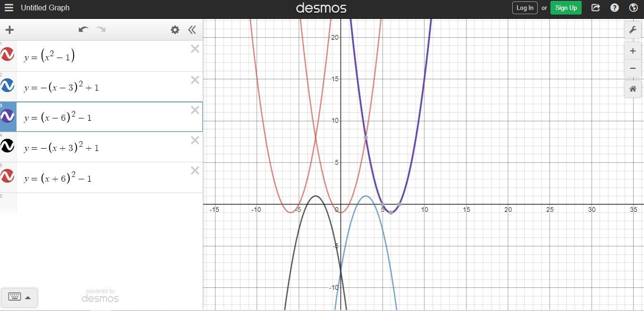Delete expression y=(x+6)²−1
Screen dimensions: 644x311
(195, 170)
